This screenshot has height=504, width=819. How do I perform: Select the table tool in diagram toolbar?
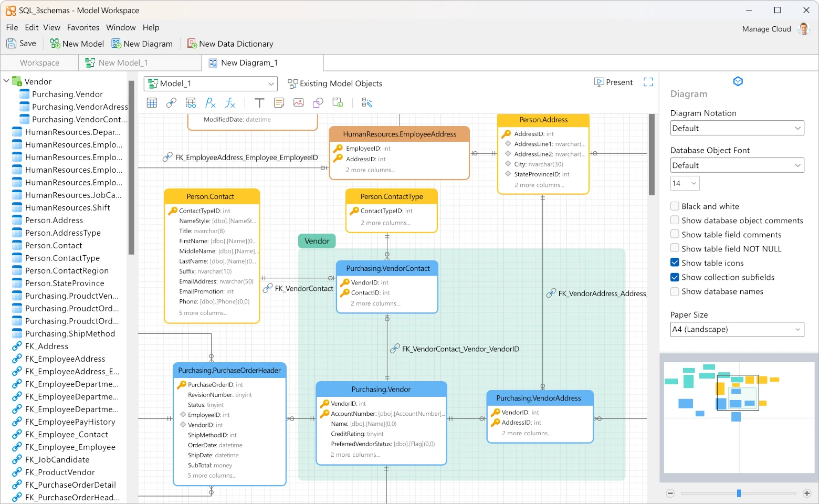point(152,103)
